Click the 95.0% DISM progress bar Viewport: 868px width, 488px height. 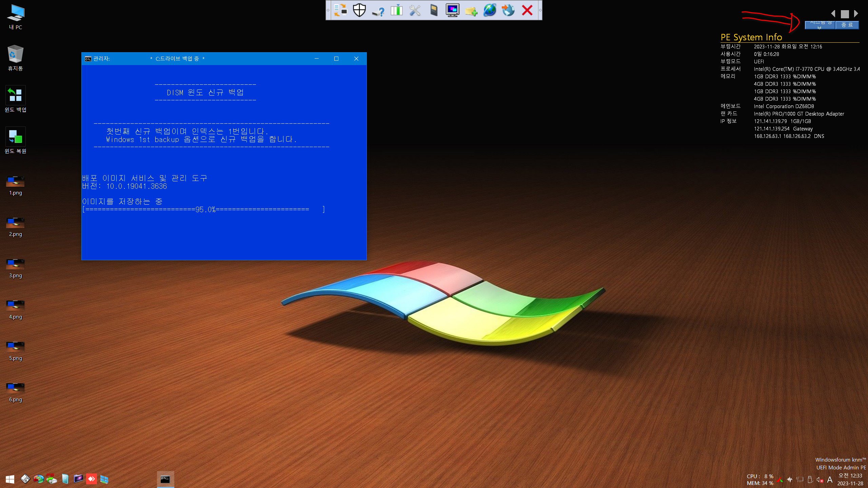[204, 209]
